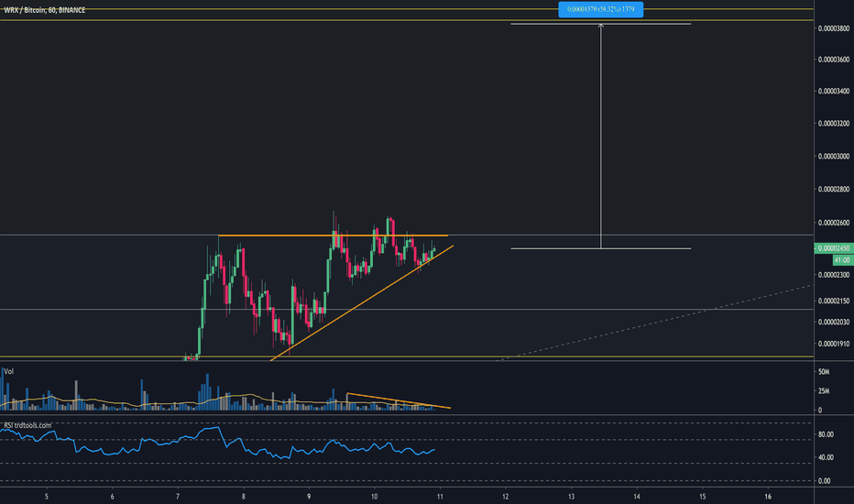Viewport: 854px width, 504px height.
Task: Click the WRX / Bitcoin, 60, BINANCE symbol title
Action: click(x=45, y=10)
